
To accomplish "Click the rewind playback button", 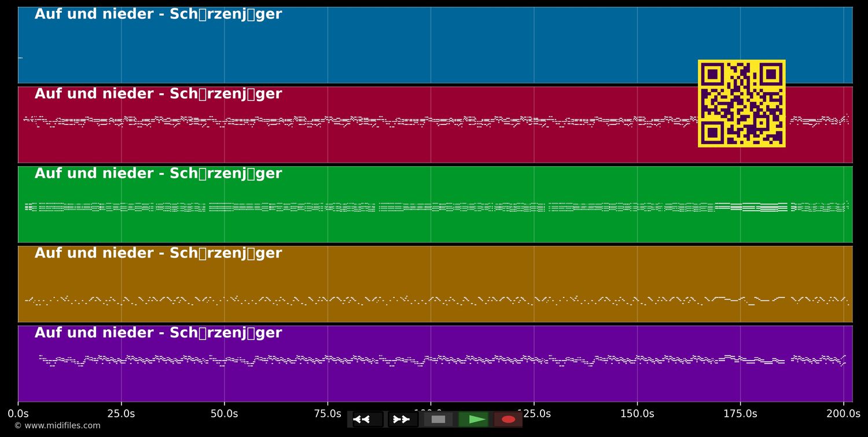I will tap(368, 420).
